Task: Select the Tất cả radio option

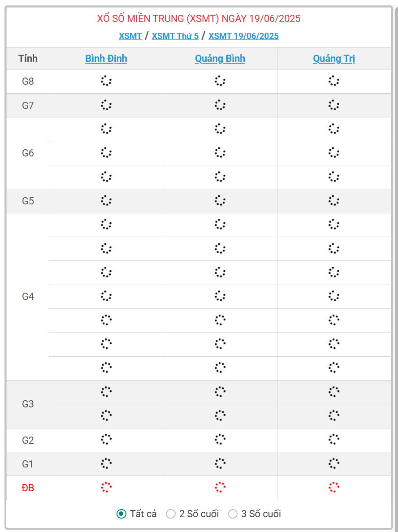Action: [121, 514]
